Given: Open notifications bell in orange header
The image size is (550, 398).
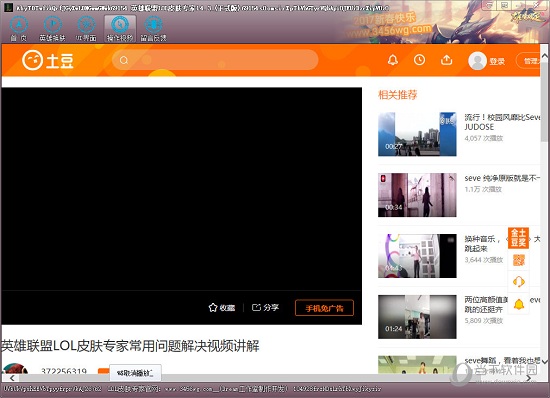Looking at the screenshot, I should click(393, 60).
